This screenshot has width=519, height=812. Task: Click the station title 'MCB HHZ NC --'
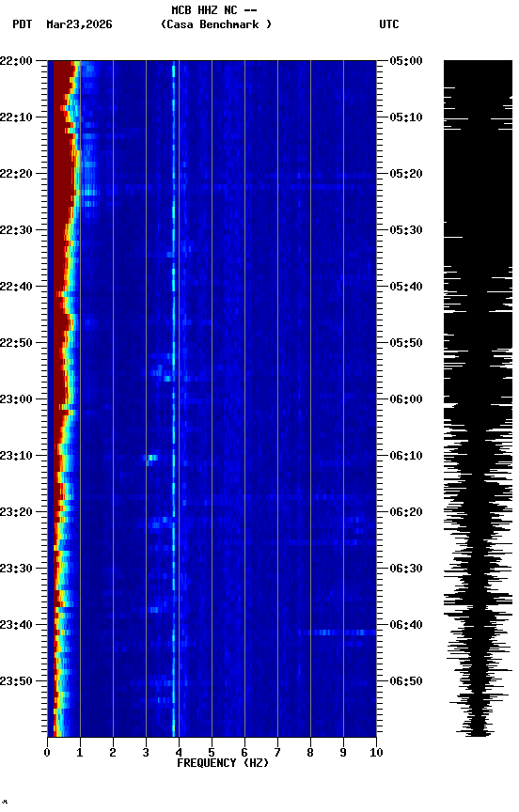(x=214, y=9)
